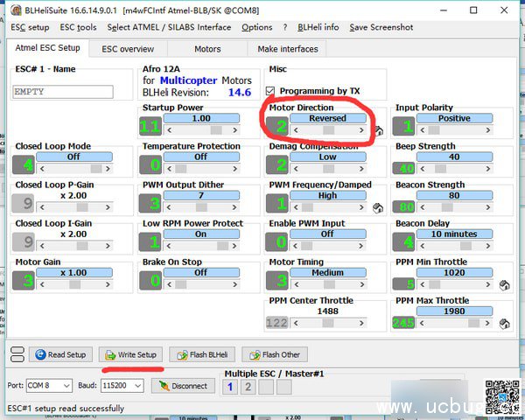Viewport: 525px width, 420px height.
Task: Select ESC number 1 in Multiple ESC
Action: (230, 386)
